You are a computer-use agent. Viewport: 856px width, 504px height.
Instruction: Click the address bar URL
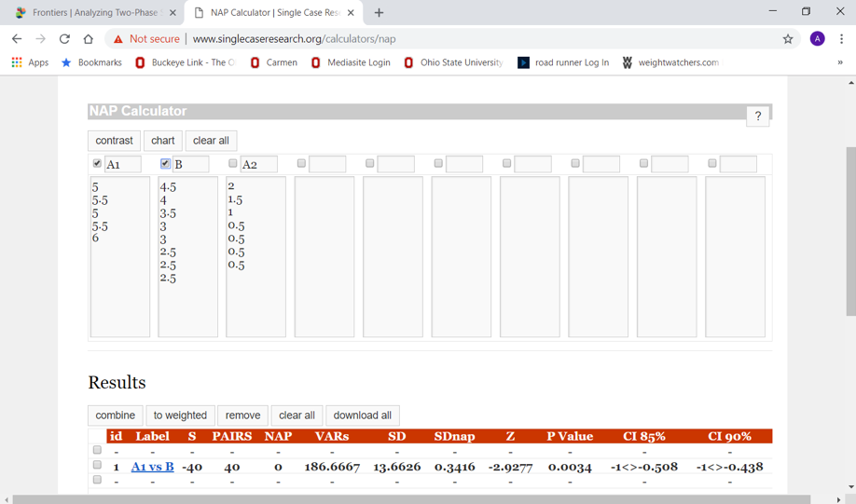(294, 39)
